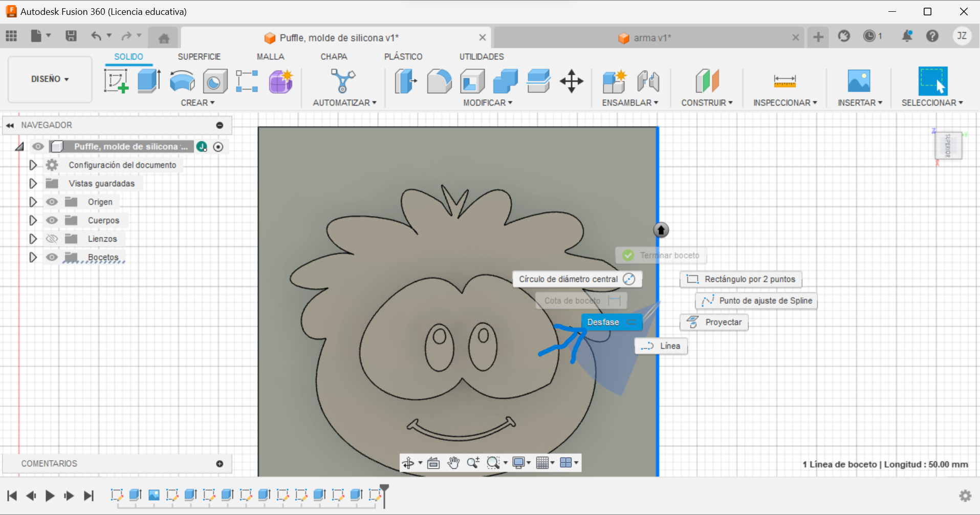Screen dimensions: 980x515
Task: Select the Joint tool icon
Action: (x=648, y=81)
